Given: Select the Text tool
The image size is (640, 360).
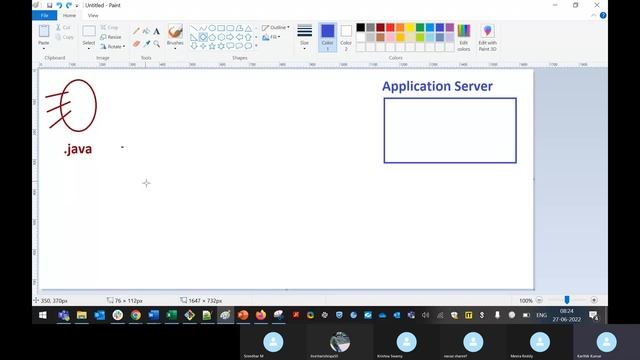Looking at the screenshot, I should click(156, 31).
